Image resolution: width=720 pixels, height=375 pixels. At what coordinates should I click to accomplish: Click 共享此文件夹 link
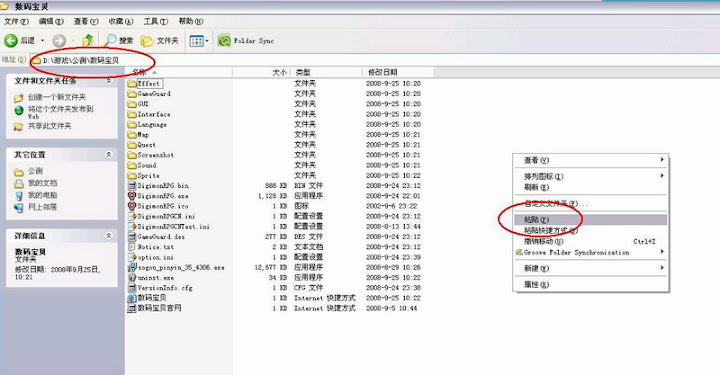[x=49, y=126]
